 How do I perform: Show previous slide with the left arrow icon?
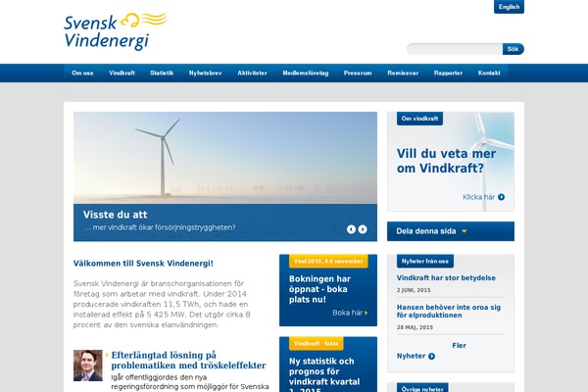(351, 229)
